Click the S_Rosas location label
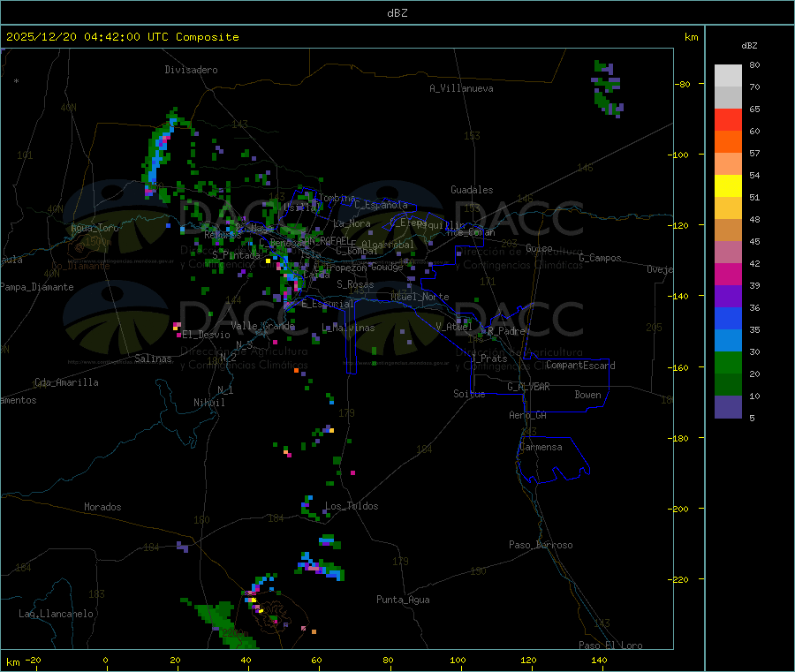The height and width of the screenshot is (672, 795). pos(355,284)
